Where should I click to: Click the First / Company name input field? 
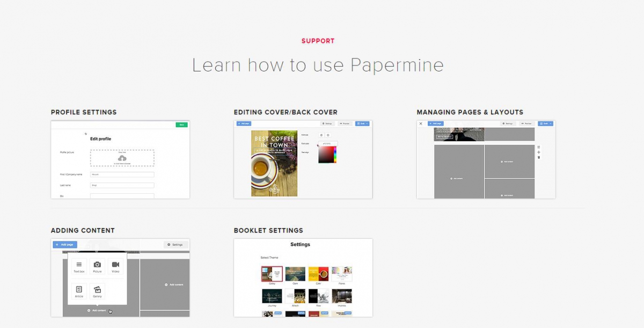click(122, 174)
